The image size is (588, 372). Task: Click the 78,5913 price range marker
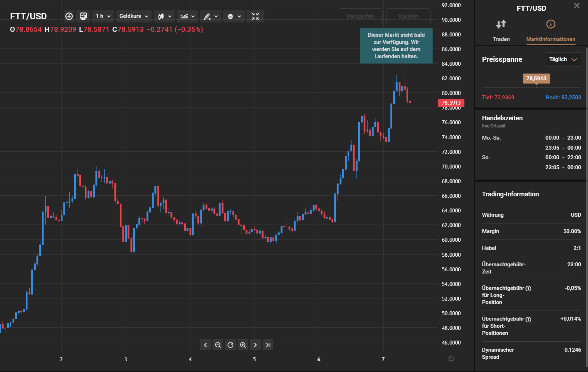pyautogui.click(x=536, y=79)
